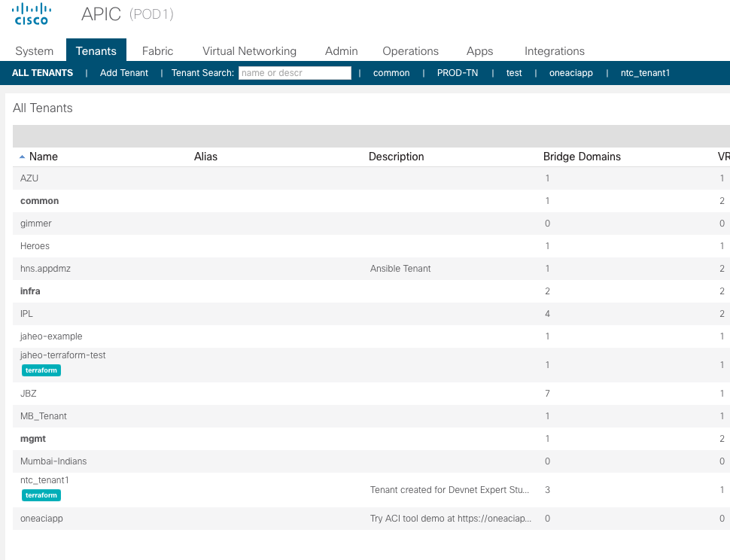Click the All Tenants heading
Screen dimensions: 730x560
[x=43, y=108]
